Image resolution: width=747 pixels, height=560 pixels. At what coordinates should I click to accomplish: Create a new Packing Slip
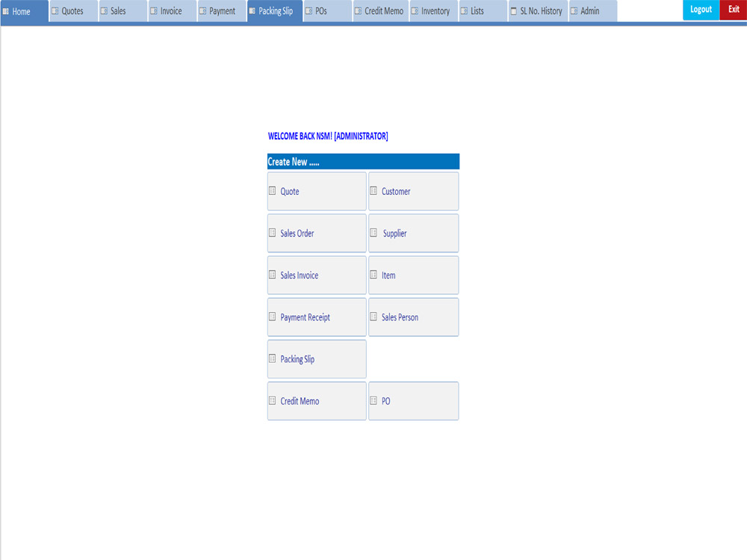tap(317, 358)
